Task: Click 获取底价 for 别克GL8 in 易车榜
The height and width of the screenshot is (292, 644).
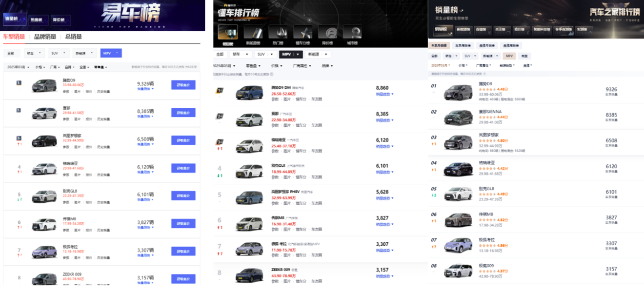Action: click(x=183, y=195)
